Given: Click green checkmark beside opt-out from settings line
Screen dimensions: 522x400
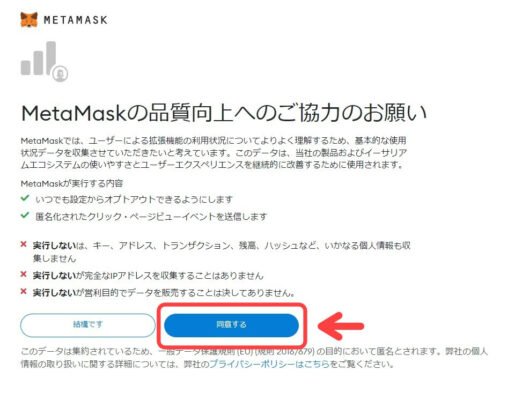Looking at the screenshot, I should coord(25,198).
